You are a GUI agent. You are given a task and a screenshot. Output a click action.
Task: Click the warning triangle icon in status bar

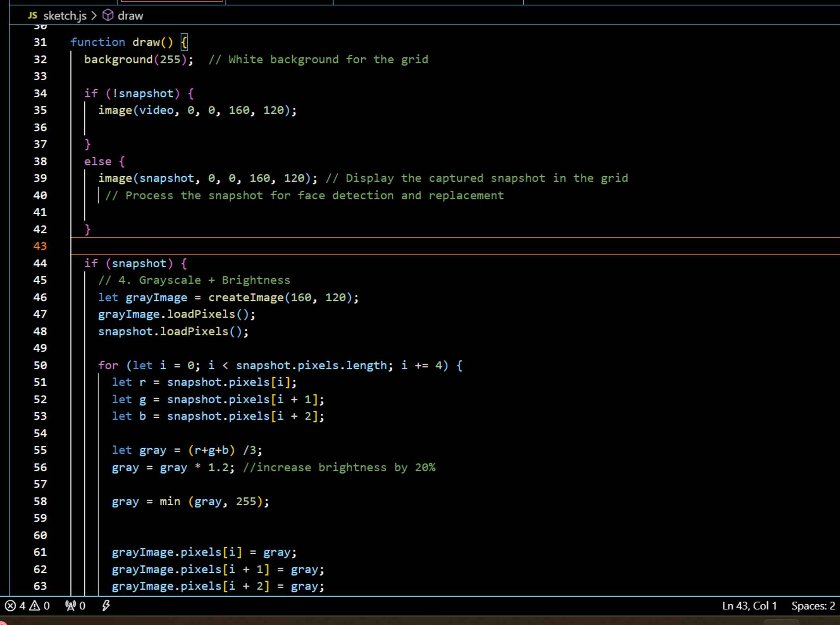[x=35, y=606]
